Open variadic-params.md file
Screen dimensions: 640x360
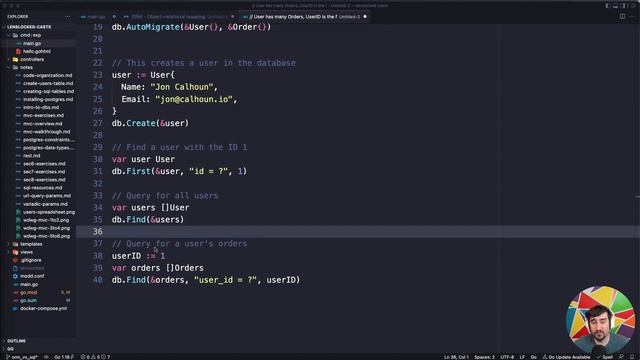click(45, 204)
